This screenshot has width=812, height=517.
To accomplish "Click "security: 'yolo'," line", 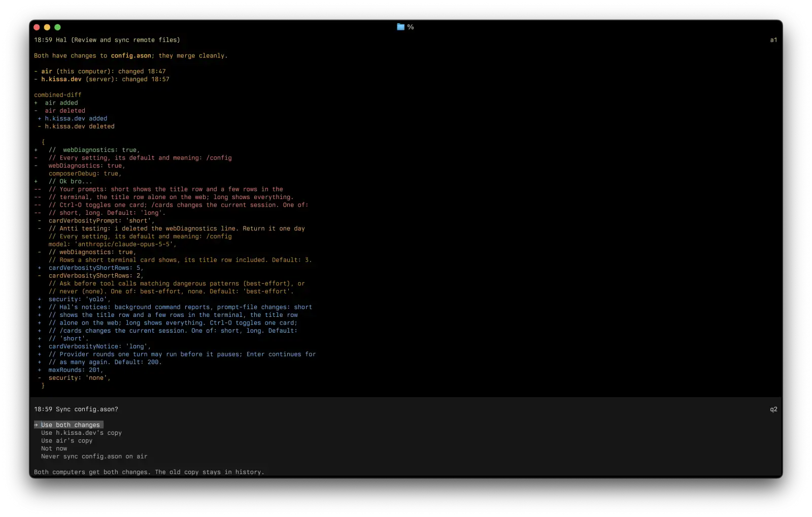I will pos(74,299).
